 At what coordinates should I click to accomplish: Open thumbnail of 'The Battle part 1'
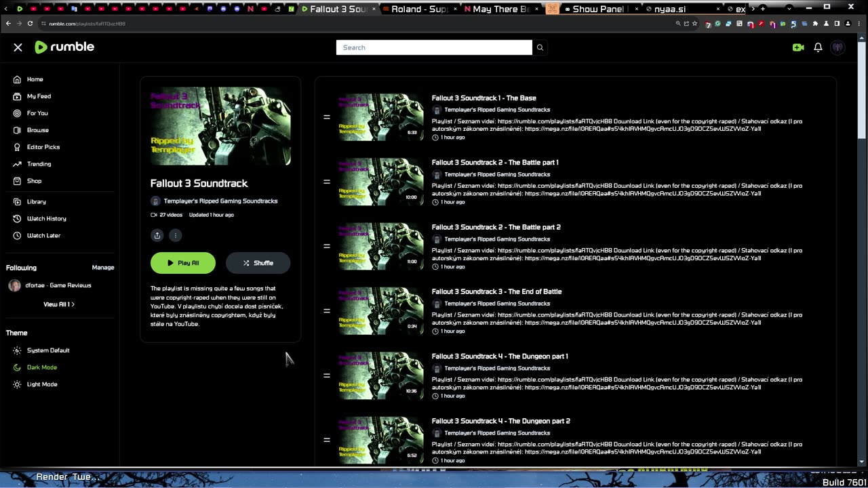tap(380, 182)
